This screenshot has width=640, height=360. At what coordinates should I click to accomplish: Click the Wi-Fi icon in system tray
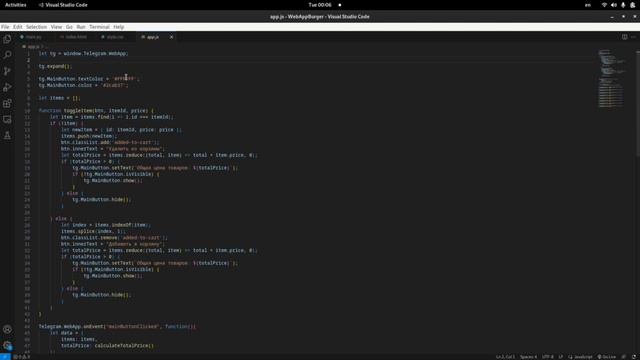[x=604, y=5]
